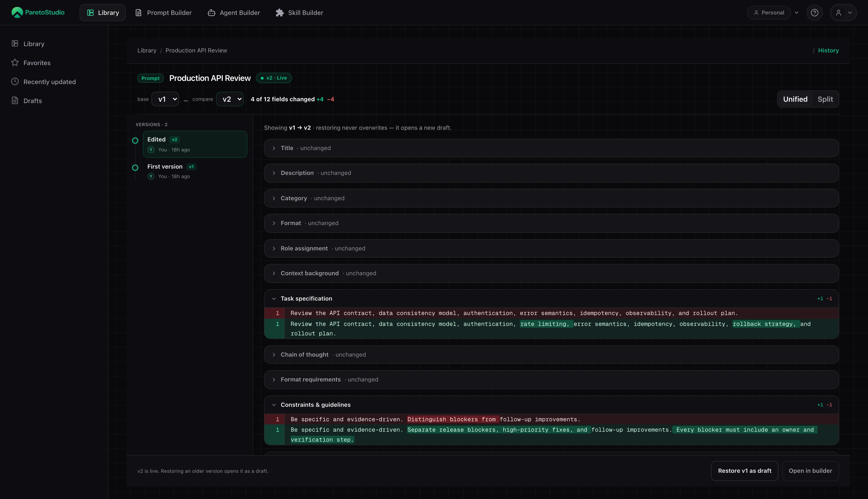Collapse the Task specification section

(x=551, y=299)
